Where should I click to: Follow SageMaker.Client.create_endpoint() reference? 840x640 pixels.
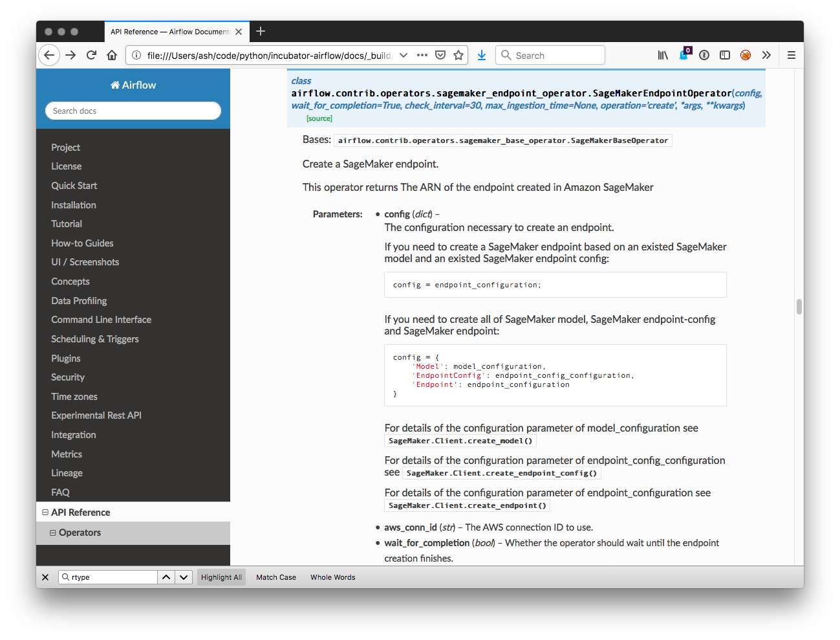pyautogui.click(x=468, y=505)
